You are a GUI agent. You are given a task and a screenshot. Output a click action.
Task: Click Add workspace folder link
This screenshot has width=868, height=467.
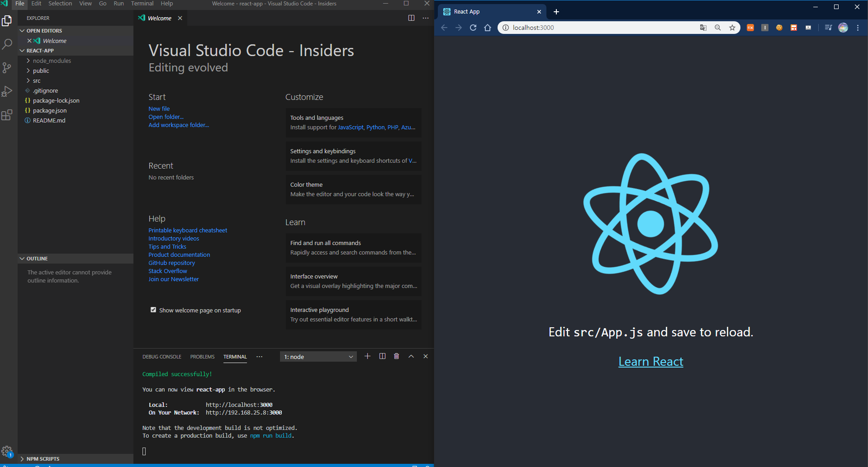click(179, 125)
